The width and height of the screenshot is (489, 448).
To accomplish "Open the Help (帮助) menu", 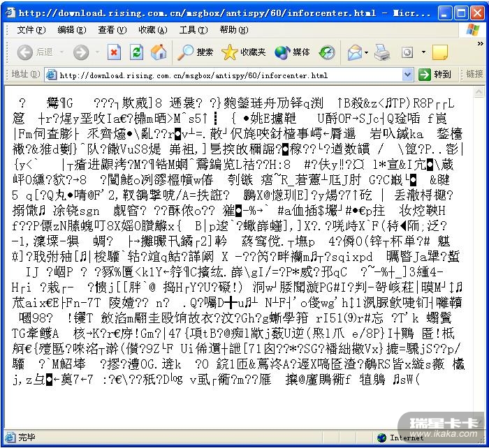I will coord(234,30).
